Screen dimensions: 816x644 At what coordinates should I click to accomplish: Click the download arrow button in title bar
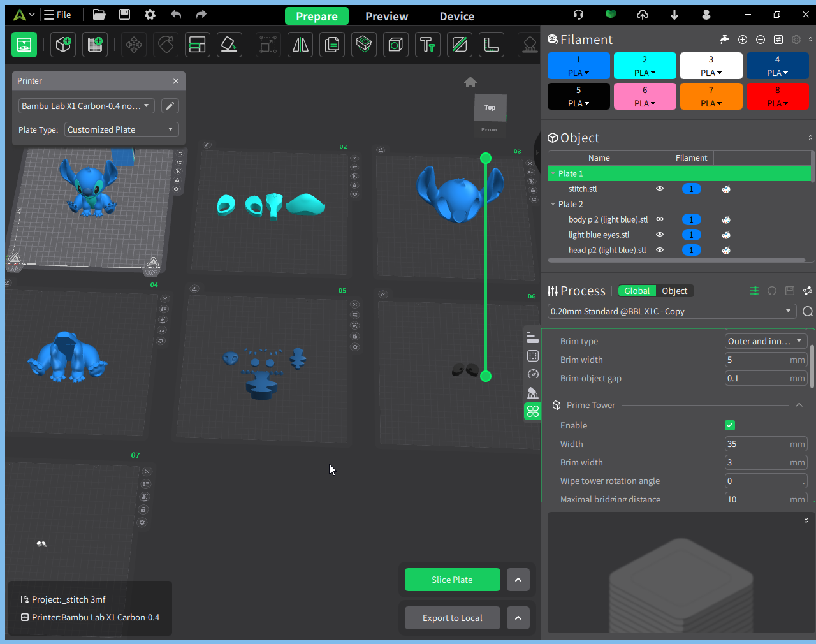674,15
